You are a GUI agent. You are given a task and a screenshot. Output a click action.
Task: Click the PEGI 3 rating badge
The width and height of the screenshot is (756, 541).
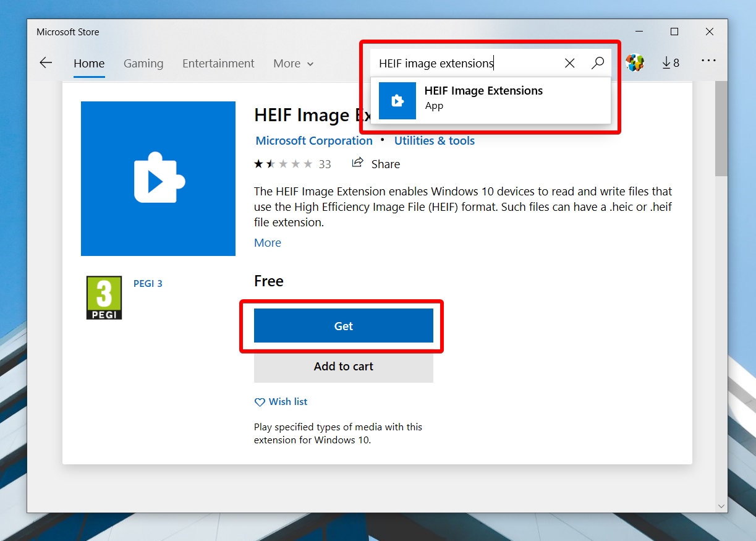(104, 297)
